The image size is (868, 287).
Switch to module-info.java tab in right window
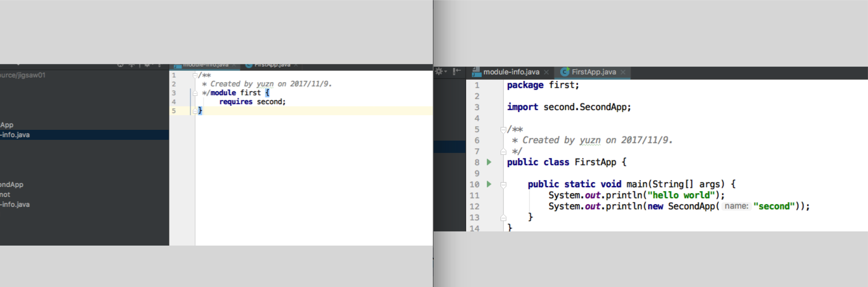click(511, 72)
